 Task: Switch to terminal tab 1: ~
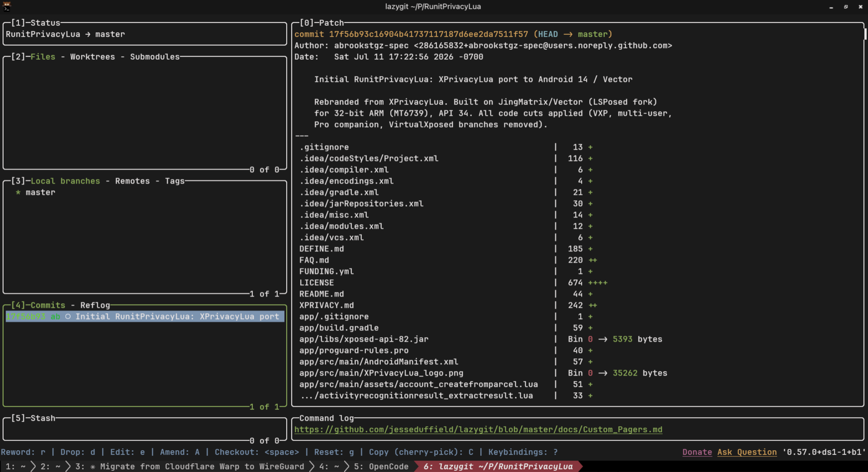(16, 467)
